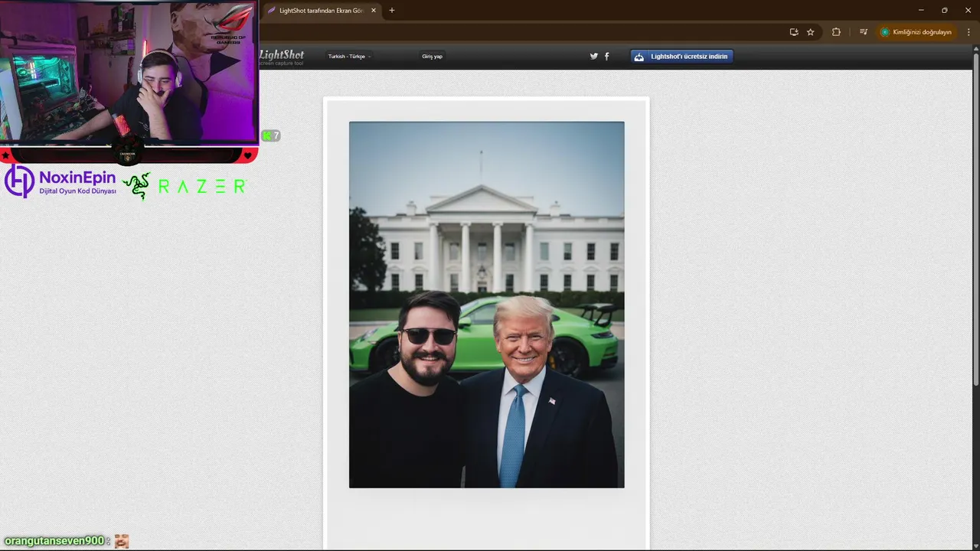Select the LightShot tarafından Ekran Görüntüsü tab
The image size is (980, 551).
click(322, 11)
